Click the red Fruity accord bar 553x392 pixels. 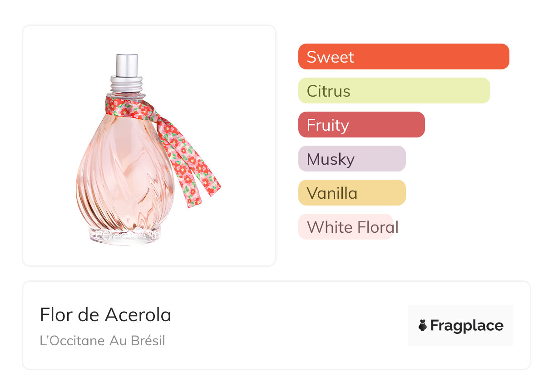point(361,125)
